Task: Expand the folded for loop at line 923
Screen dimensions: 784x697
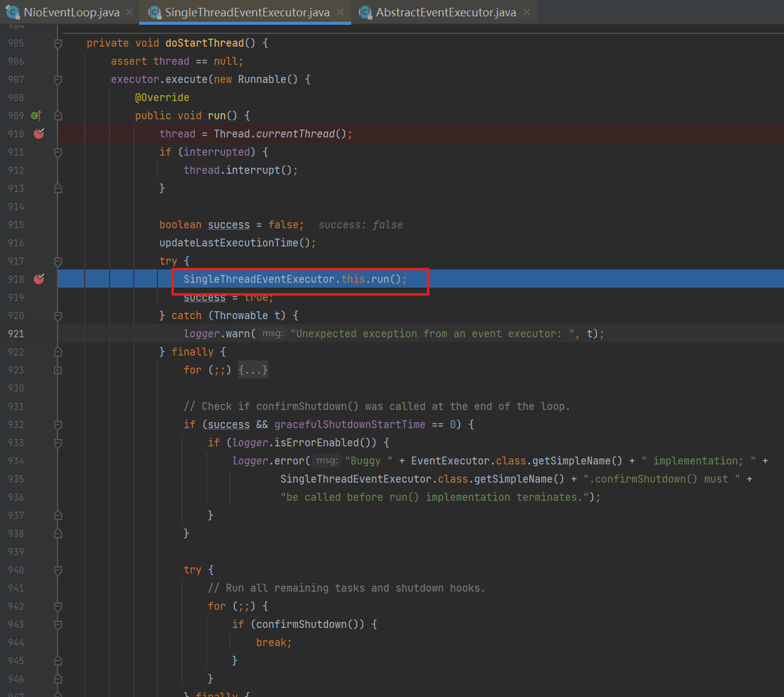Action: point(58,370)
